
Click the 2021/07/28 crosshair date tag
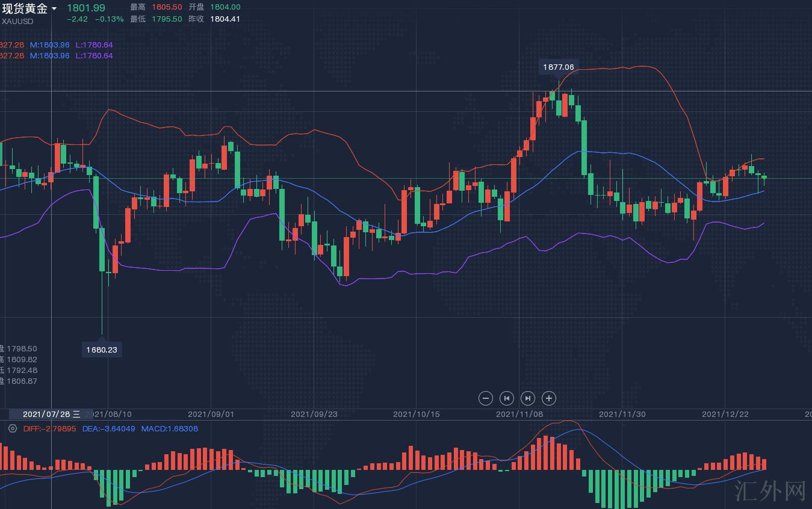[51, 414]
